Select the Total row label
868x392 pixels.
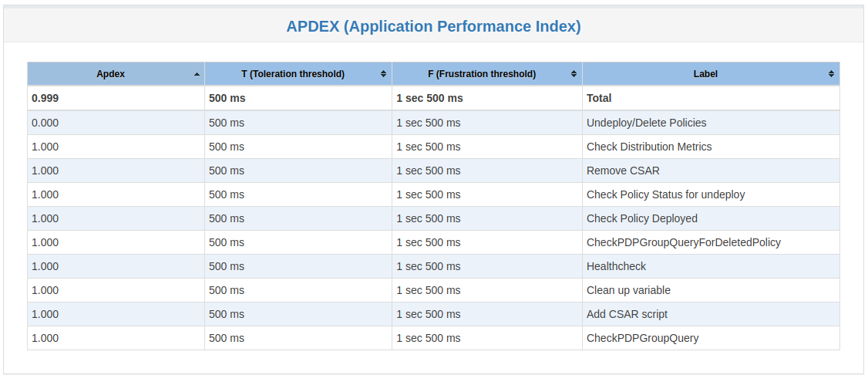point(599,98)
